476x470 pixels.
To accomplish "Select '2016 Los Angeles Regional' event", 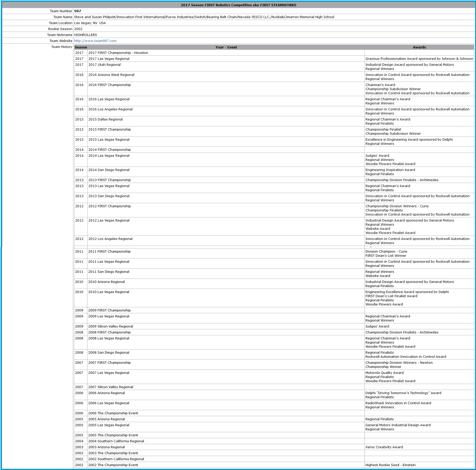I will [x=110, y=109].
